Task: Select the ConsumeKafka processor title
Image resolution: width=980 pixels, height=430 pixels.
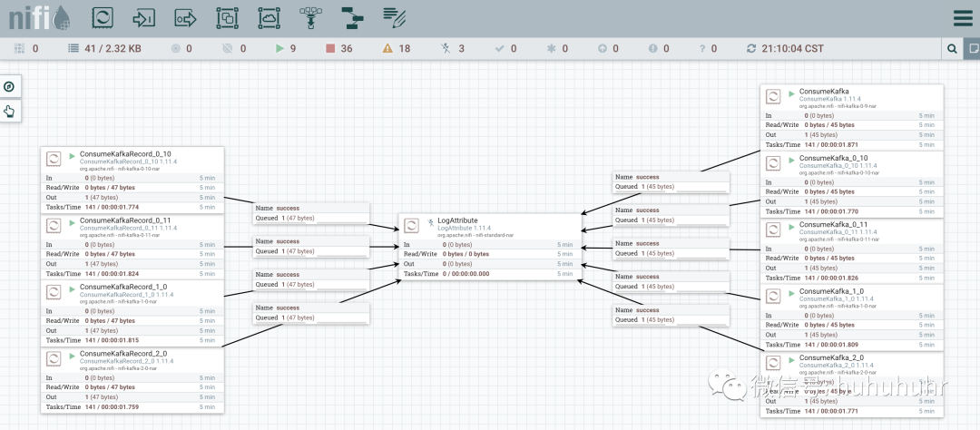Action: (x=824, y=92)
